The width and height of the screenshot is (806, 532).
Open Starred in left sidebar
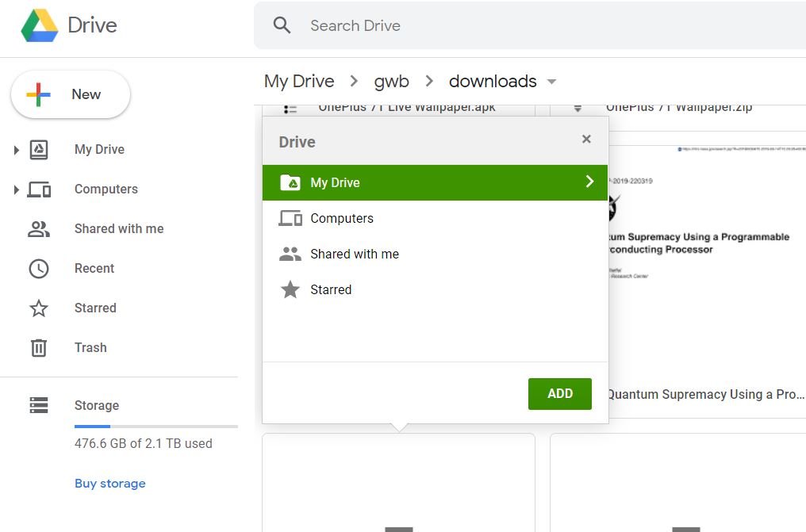pyautogui.click(x=94, y=308)
